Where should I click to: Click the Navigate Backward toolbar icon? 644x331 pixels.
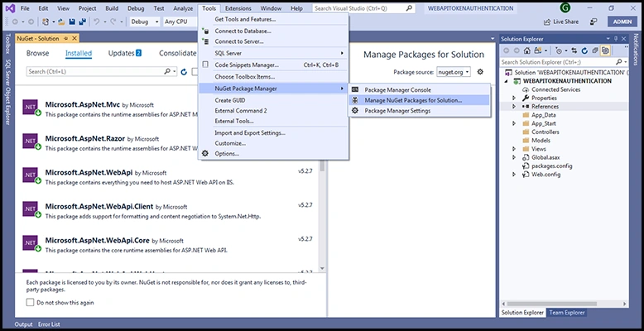pos(16,22)
